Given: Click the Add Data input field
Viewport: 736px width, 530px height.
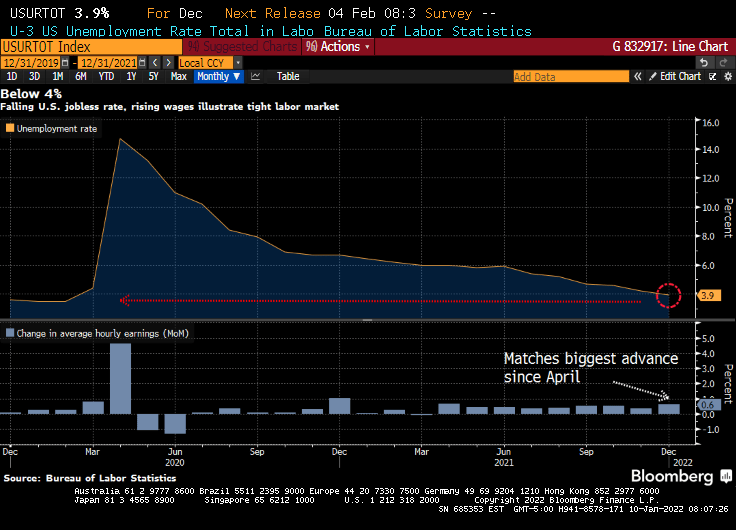Looking at the screenshot, I should (x=570, y=76).
